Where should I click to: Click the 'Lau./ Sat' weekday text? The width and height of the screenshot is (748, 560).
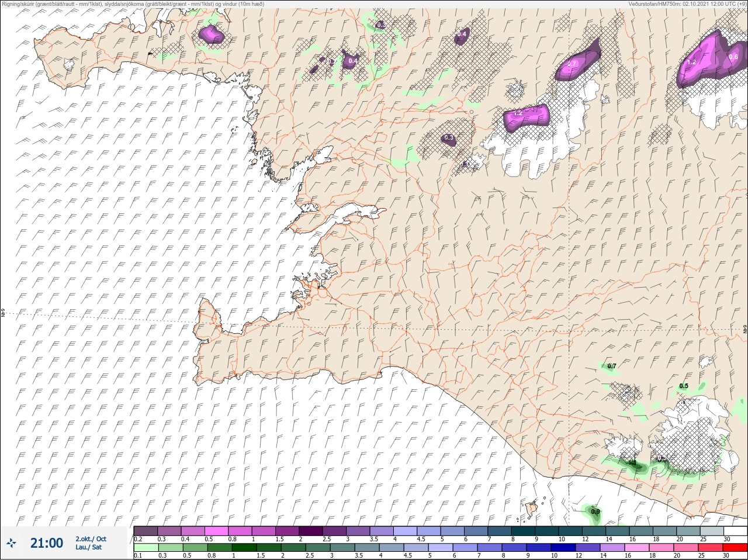coord(88,547)
